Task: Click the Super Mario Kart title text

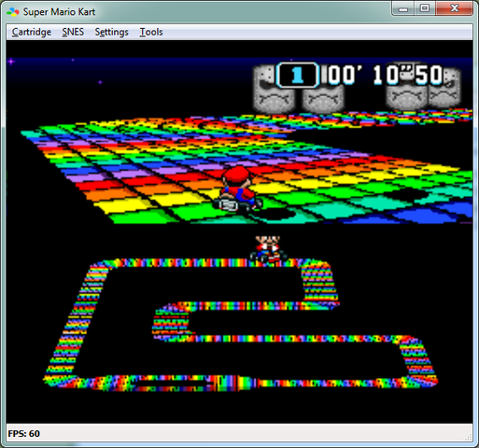Action: click(59, 12)
